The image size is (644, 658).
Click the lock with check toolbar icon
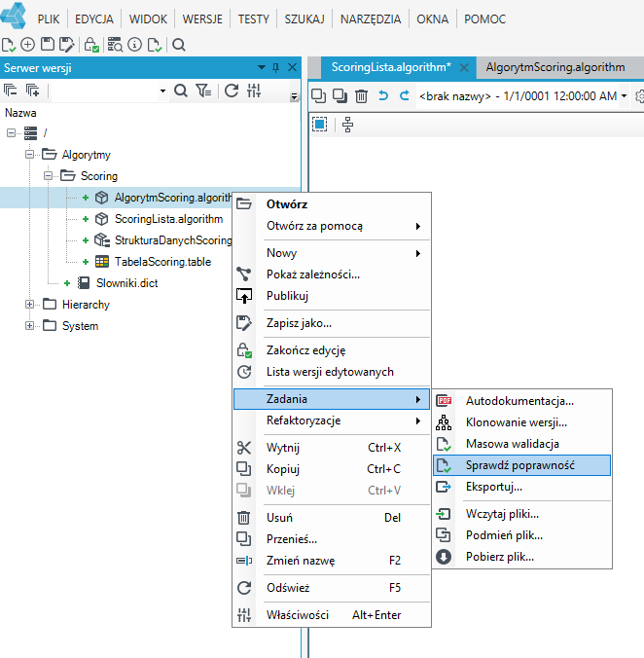click(x=91, y=45)
